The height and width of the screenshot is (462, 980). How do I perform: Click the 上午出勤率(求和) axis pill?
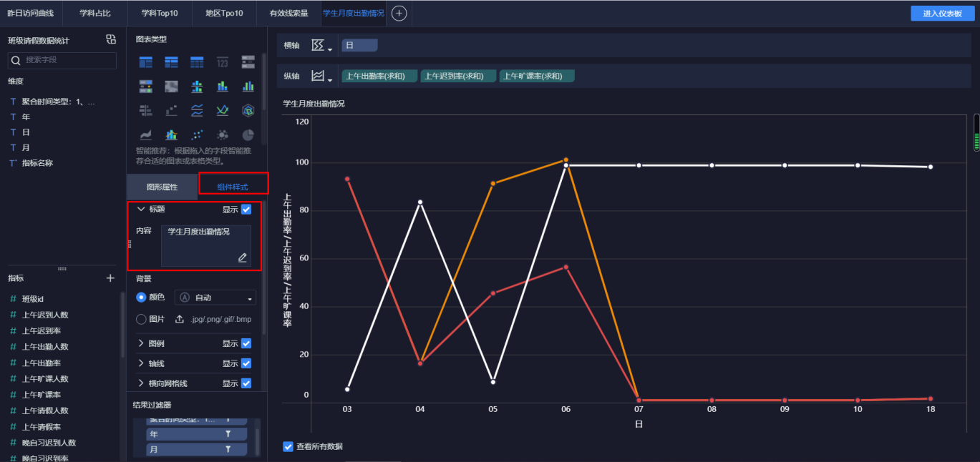(379, 76)
